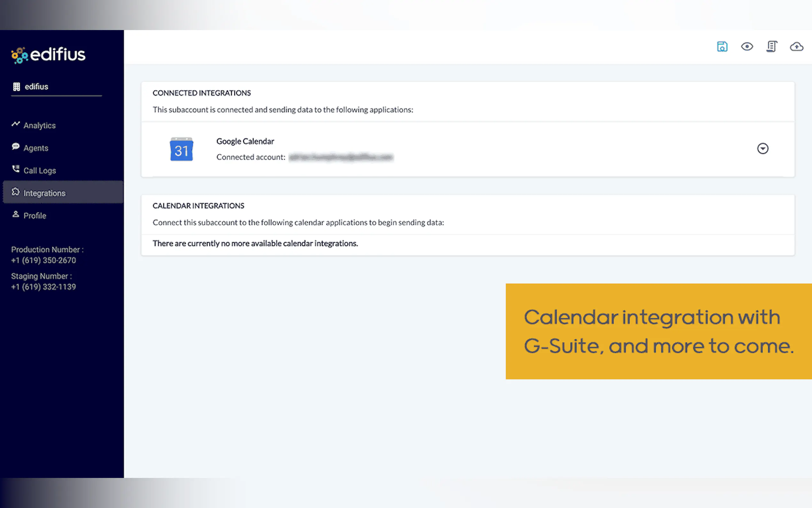Click the eye preview icon
The height and width of the screenshot is (508, 812).
point(747,46)
